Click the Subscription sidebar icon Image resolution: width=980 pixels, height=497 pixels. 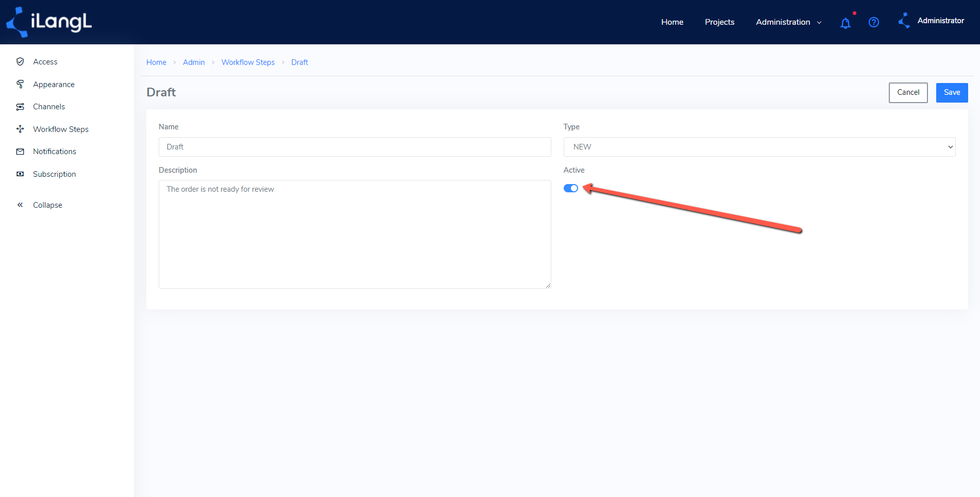tap(20, 174)
